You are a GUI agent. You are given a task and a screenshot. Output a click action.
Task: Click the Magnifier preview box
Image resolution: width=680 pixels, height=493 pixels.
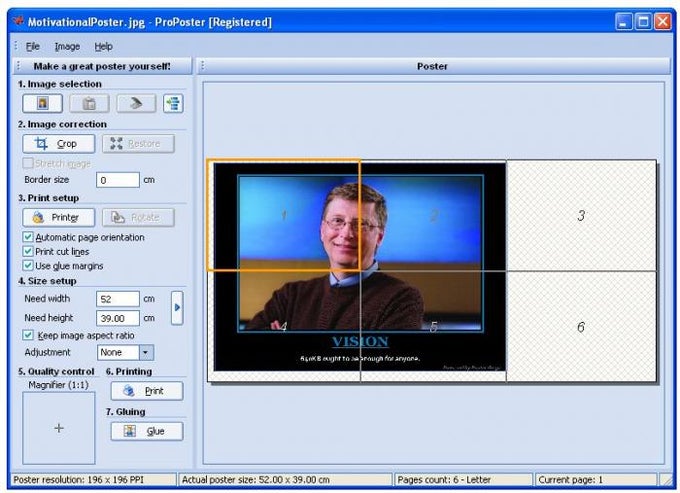(x=59, y=428)
